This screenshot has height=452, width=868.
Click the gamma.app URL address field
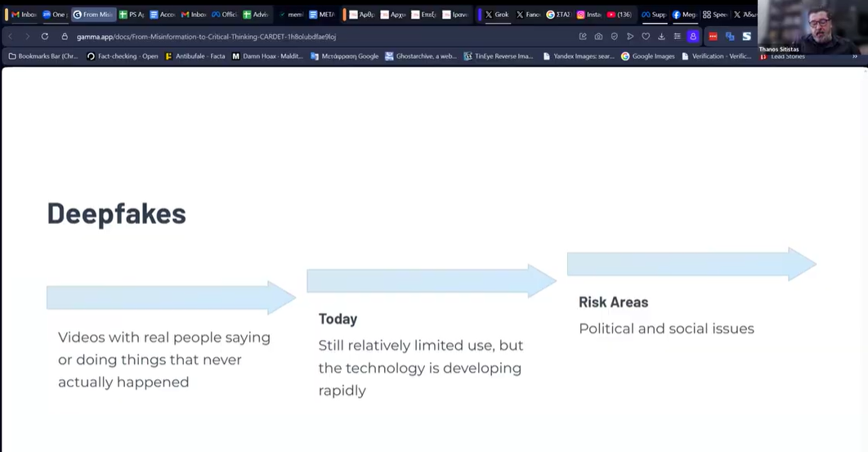point(207,37)
